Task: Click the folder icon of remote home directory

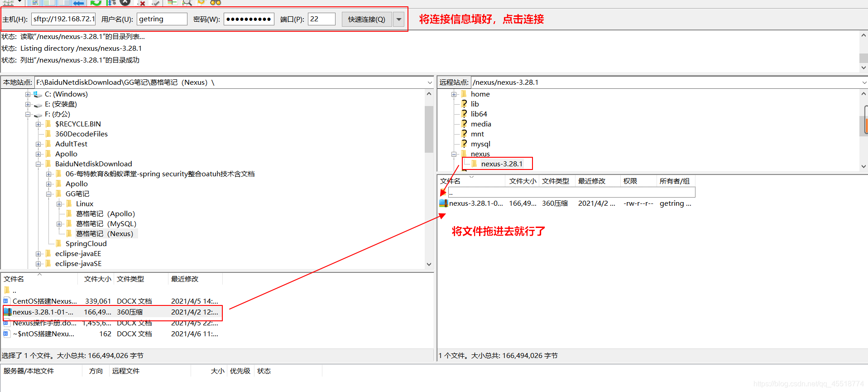Action: click(464, 94)
